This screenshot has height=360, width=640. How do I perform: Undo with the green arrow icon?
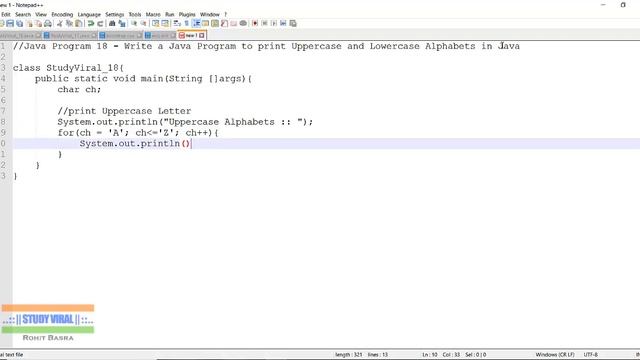pos(91,23)
